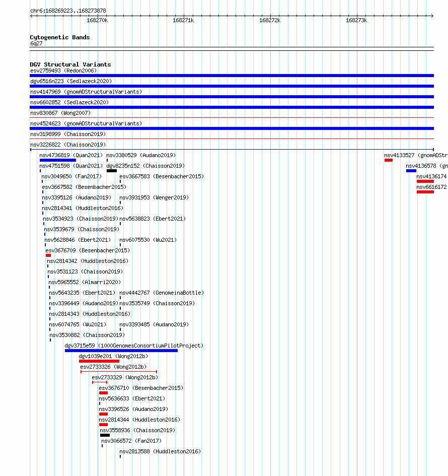
Task: Click nsv6074765 (Wu2021) label
Action: coord(78,325)
